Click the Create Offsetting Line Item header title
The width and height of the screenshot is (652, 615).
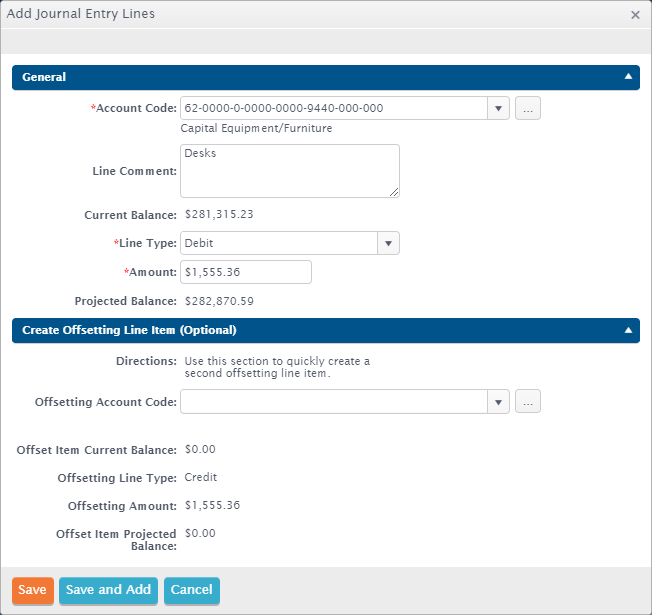(x=129, y=330)
